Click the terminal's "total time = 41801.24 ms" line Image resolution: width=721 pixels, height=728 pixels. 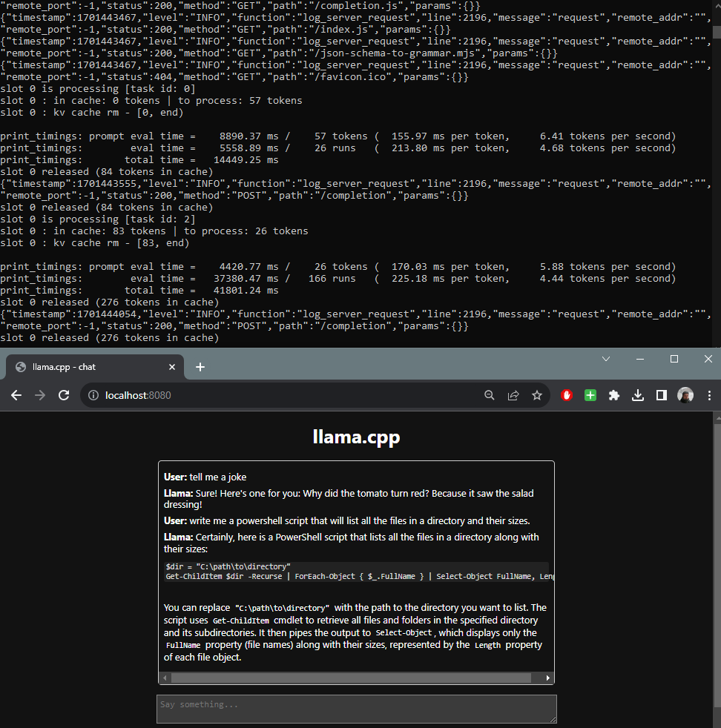click(139, 290)
